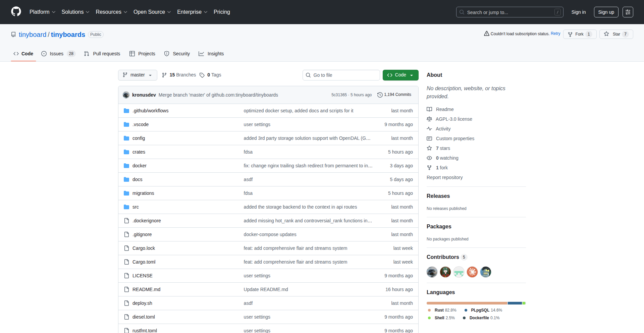Focus the Go to file search field
The width and height of the screenshot is (644, 333).
[x=341, y=75]
